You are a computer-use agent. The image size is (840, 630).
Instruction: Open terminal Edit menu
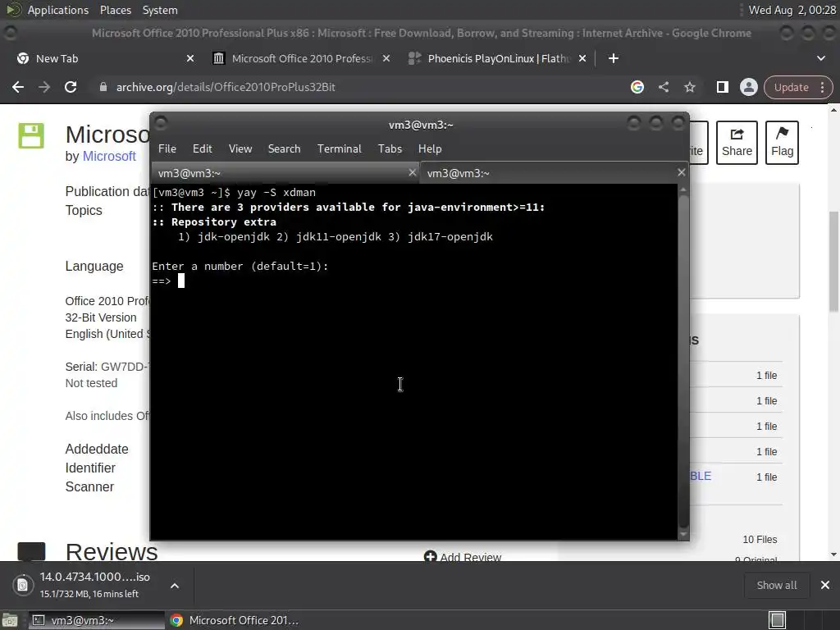point(203,149)
